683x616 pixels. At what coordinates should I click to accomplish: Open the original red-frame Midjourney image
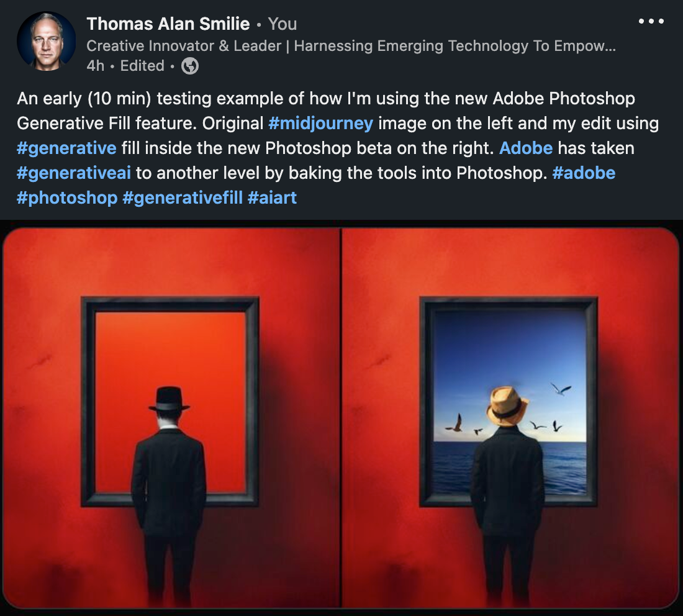171,417
